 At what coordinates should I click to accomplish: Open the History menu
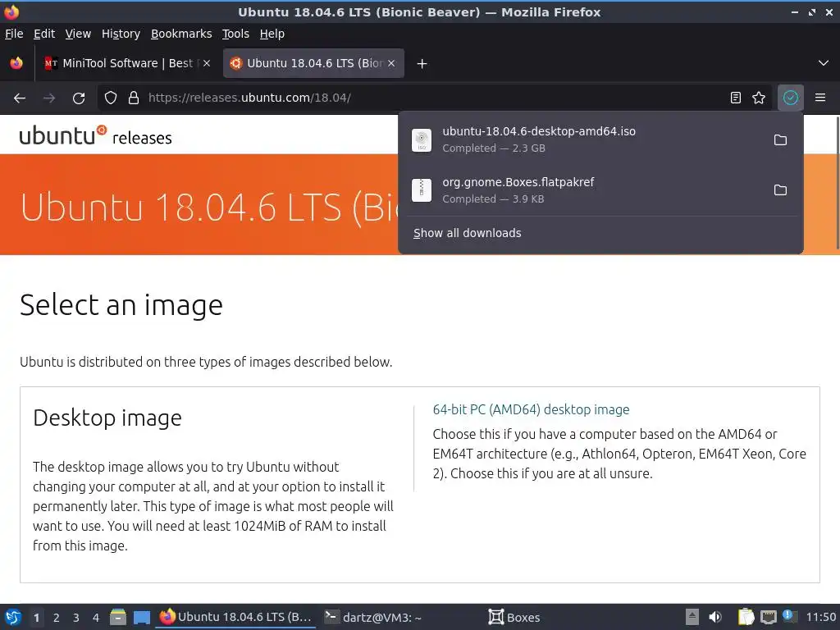click(121, 34)
